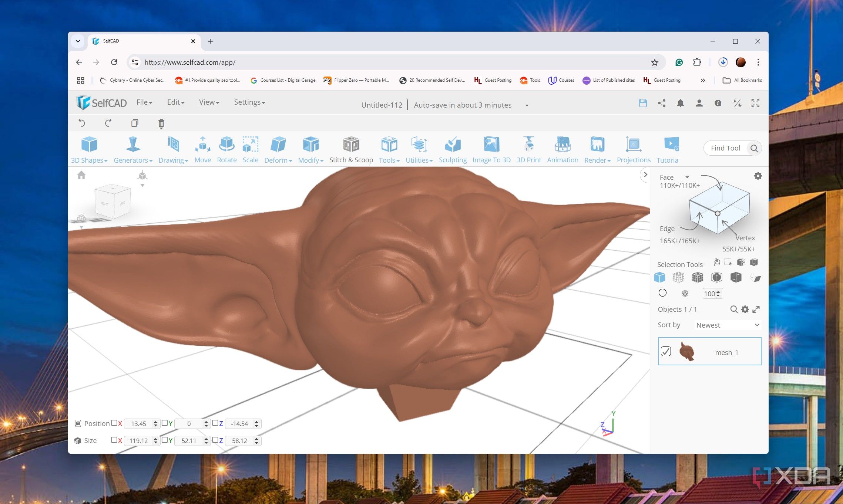Open the Drawing tool
The width and height of the screenshot is (843, 504).
(x=173, y=150)
